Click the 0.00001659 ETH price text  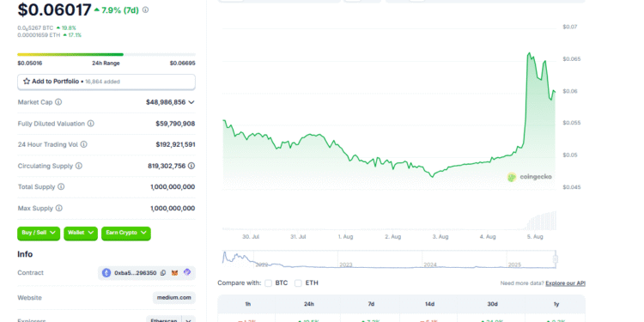click(39, 35)
